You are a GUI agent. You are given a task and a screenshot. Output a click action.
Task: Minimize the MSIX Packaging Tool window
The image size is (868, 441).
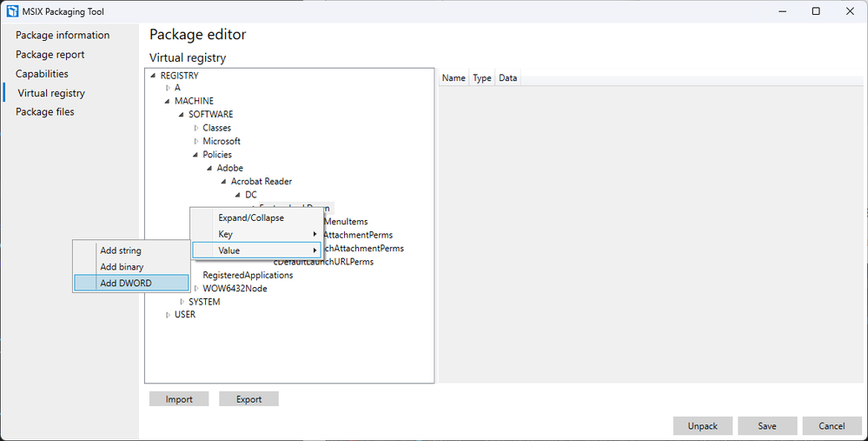click(x=783, y=11)
